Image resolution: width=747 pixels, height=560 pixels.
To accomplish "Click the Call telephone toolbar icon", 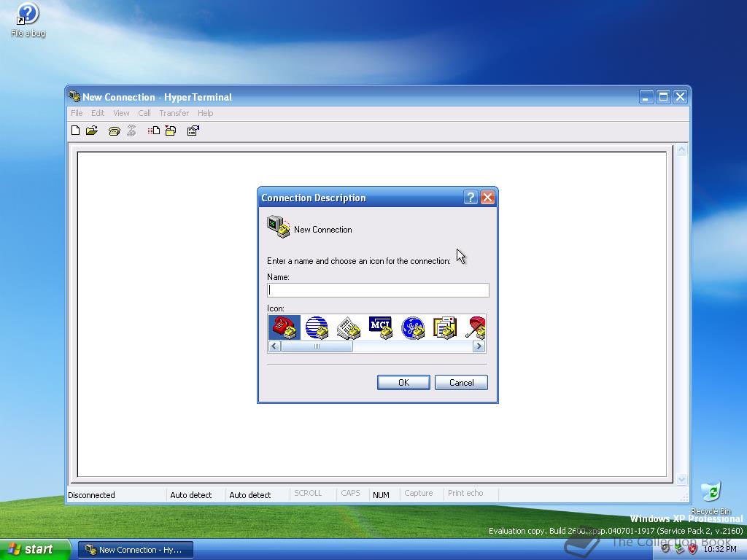I will point(114,131).
